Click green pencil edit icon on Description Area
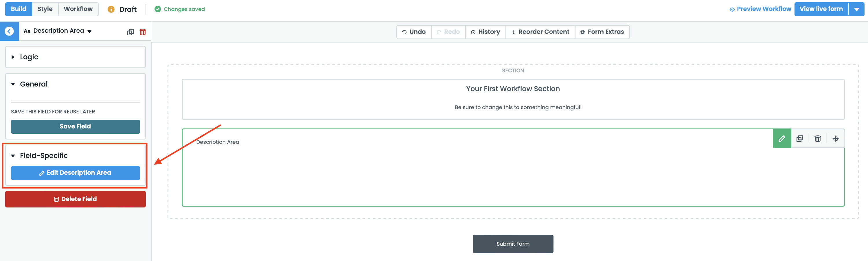The height and width of the screenshot is (261, 868). pyautogui.click(x=781, y=138)
